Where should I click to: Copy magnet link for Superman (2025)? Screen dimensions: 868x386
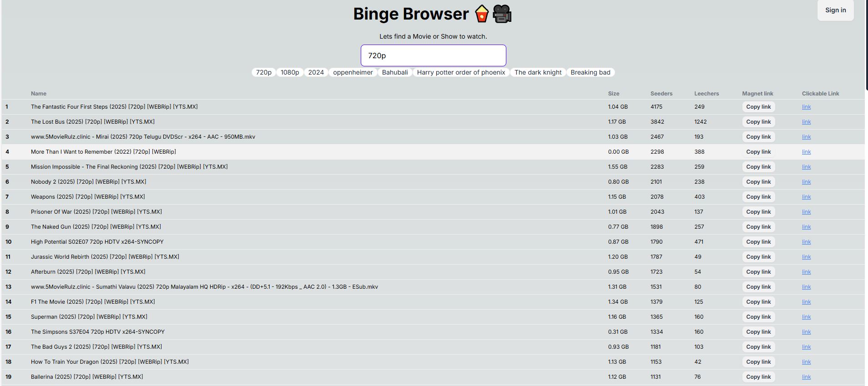(758, 317)
